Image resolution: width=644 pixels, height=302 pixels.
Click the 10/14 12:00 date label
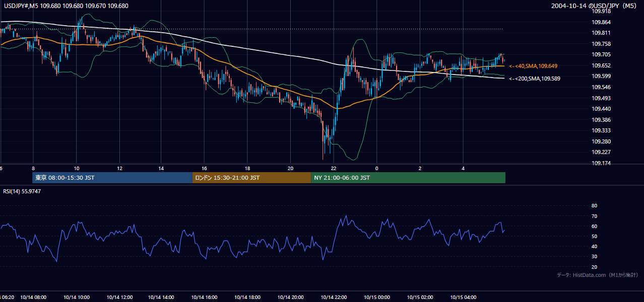pyautogui.click(x=119, y=297)
